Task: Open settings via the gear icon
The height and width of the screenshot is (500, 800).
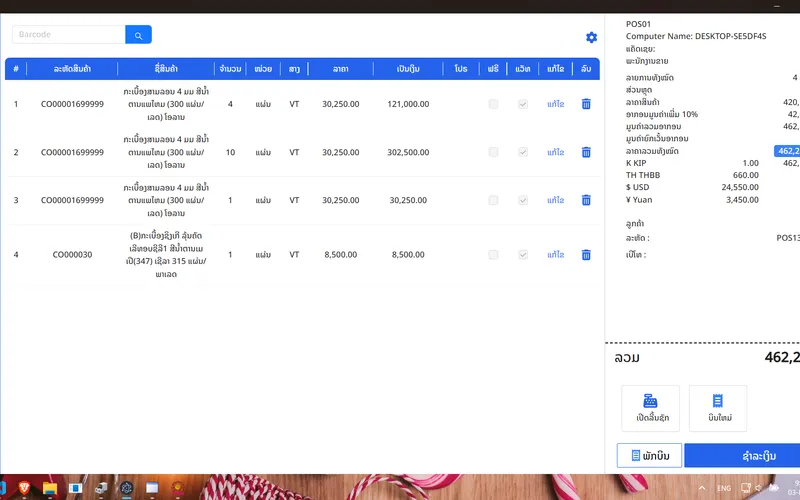Action: tap(591, 38)
